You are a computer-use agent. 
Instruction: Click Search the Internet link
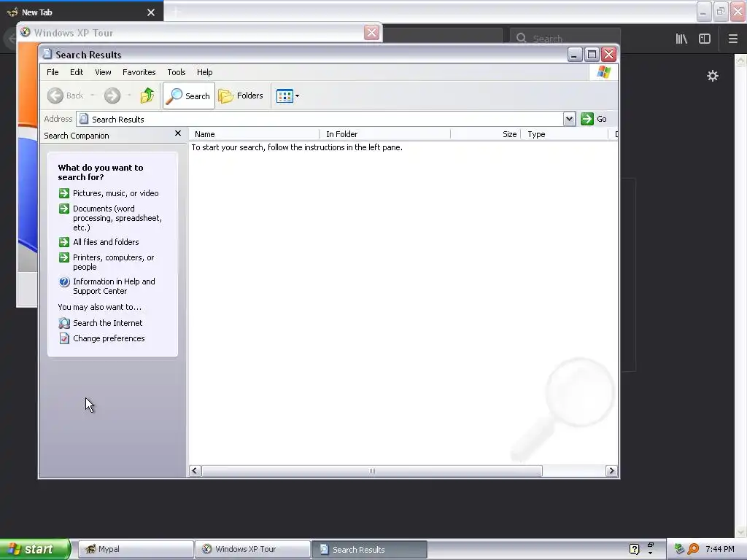(x=108, y=323)
